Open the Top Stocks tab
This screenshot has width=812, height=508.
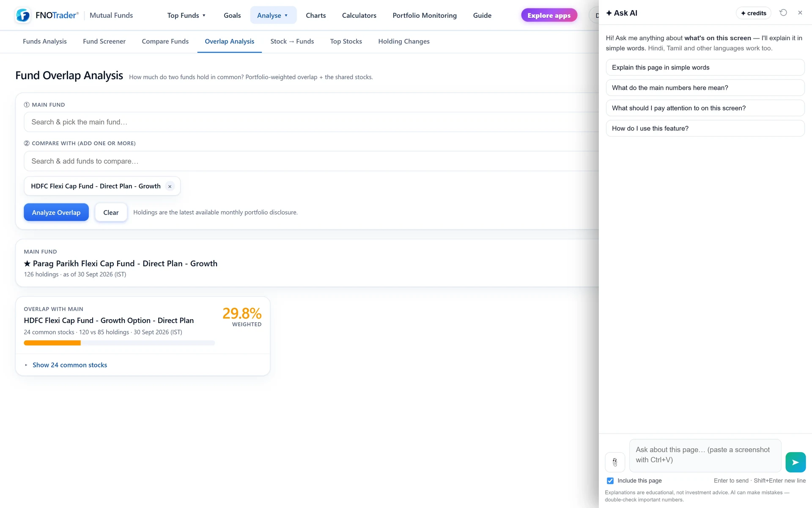tap(346, 41)
